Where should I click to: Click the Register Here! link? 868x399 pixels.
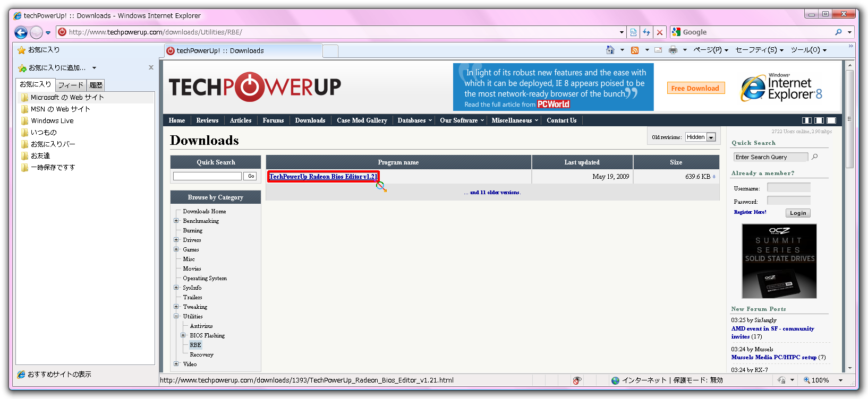(750, 212)
